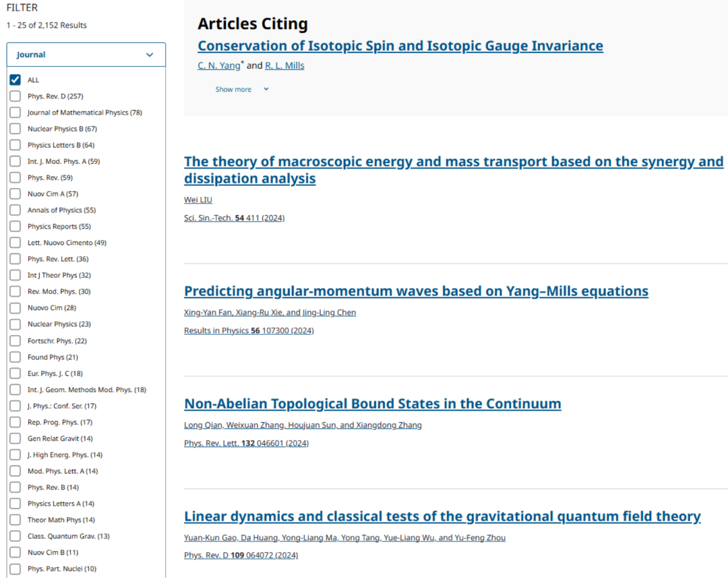Click the Show more text
728x578 pixels.
(x=233, y=89)
